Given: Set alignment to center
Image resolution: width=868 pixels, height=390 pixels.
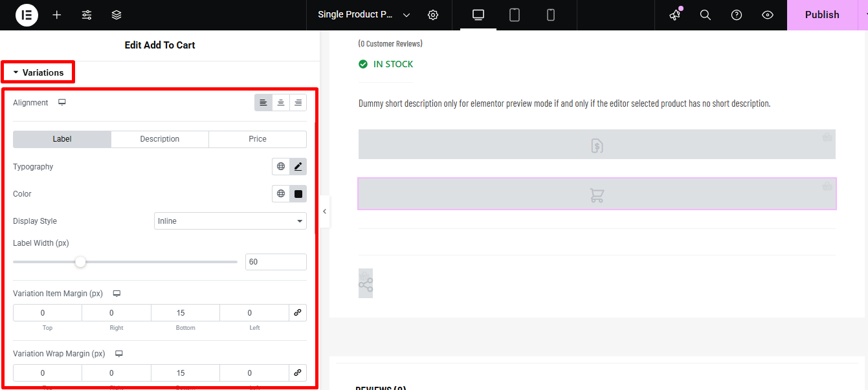Looking at the screenshot, I should point(281,103).
